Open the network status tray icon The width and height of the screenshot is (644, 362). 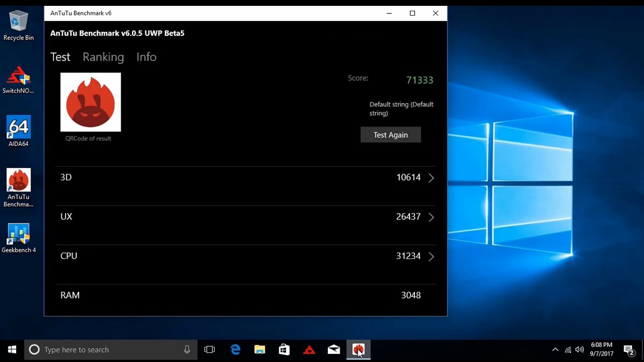(568, 350)
